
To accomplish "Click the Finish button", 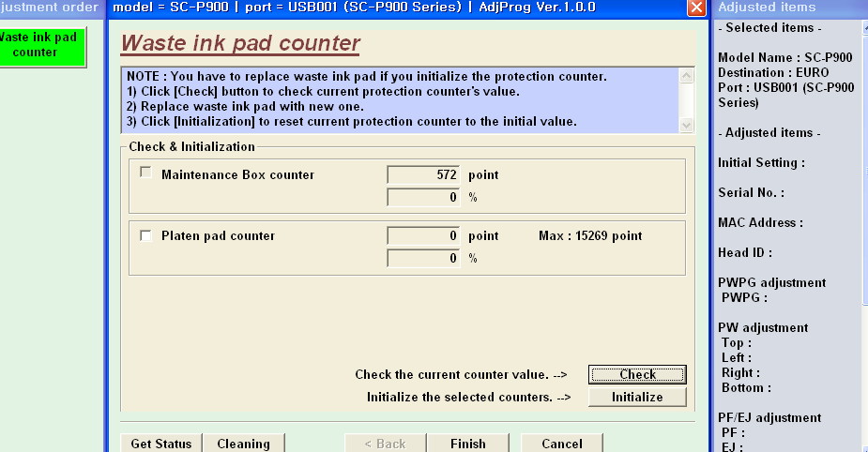I will (x=467, y=443).
